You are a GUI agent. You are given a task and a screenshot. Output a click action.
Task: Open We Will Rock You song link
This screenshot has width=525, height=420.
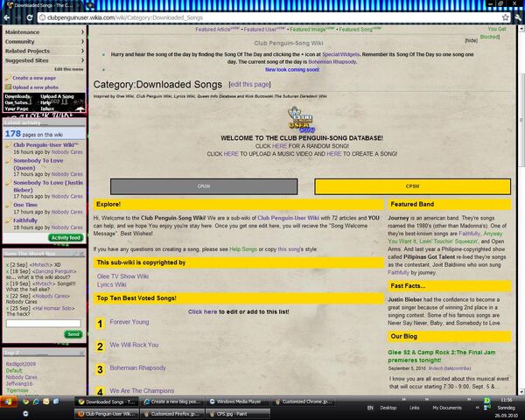click(x=134, y=345)
